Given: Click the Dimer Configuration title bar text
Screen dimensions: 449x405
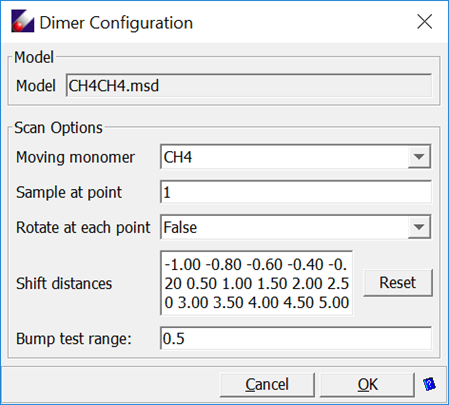Looking at the screenshot, I should pos(116,23).
